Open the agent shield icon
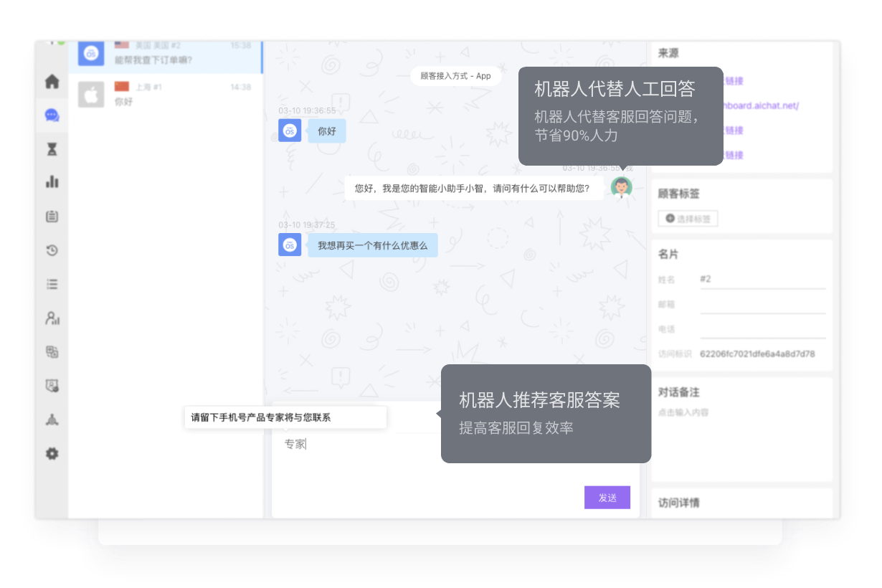Screen dimensions: 882x588 click(x=52, y=385)
